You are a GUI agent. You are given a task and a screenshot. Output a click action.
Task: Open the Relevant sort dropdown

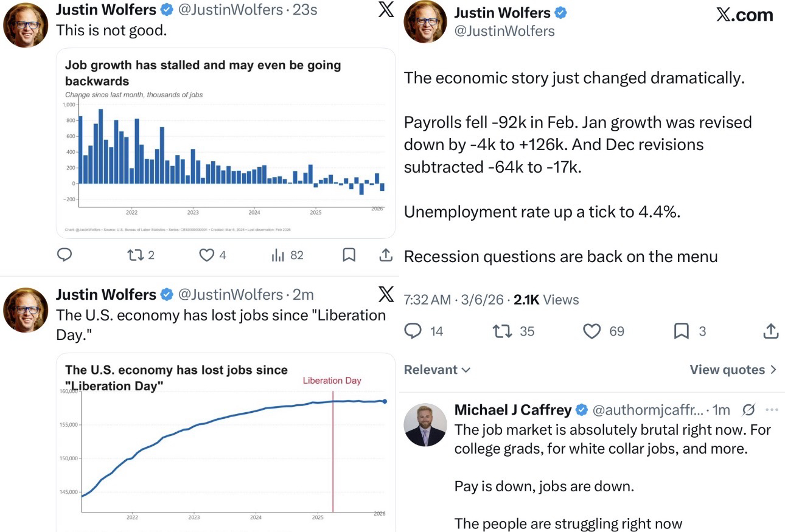click(x=437, y=370)
